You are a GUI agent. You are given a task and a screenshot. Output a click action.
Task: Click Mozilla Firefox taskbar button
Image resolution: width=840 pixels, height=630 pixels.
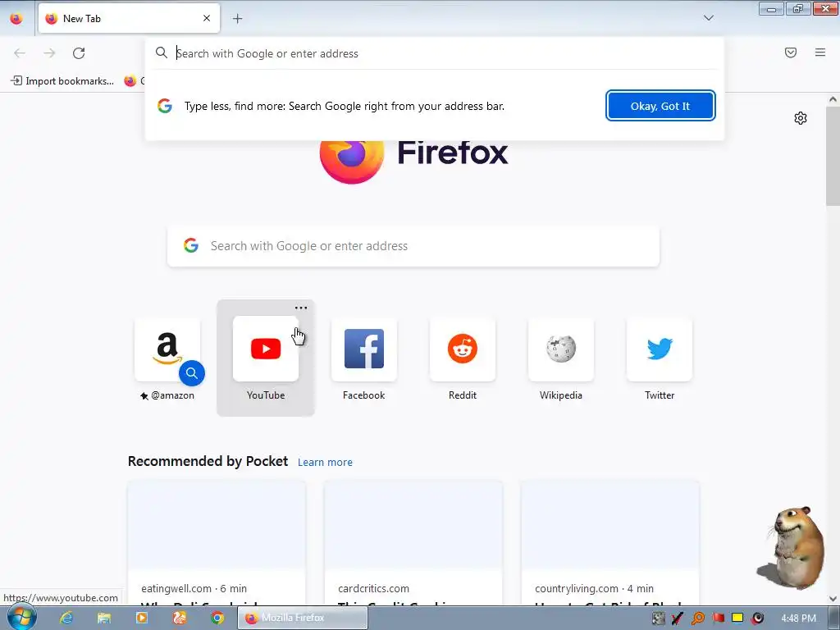coord(303,618)
